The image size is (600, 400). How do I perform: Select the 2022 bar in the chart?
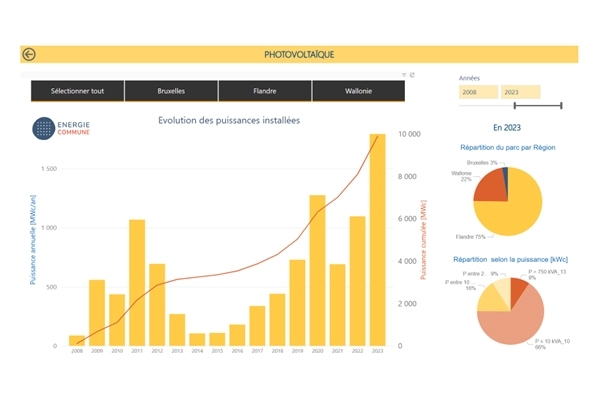[x=357, y=281]
